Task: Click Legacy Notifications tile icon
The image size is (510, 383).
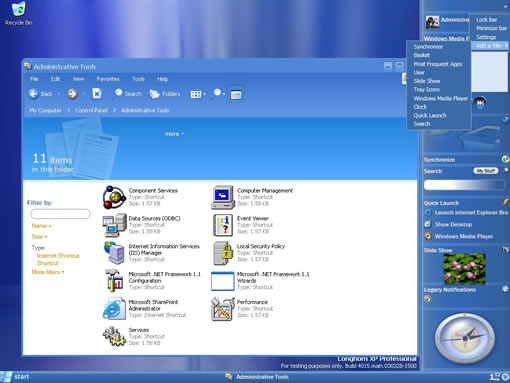Action: [505, 289]
